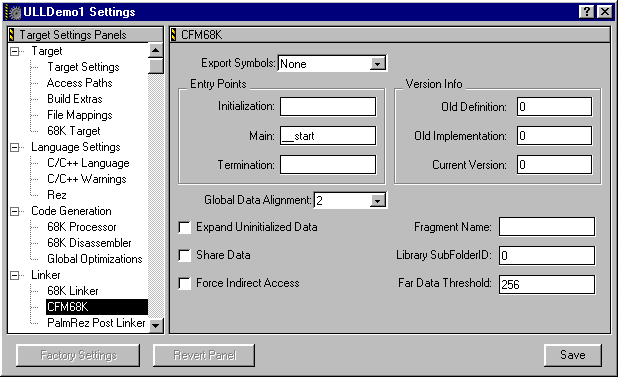Click the panel list scroll up arrow

[156, 50]
